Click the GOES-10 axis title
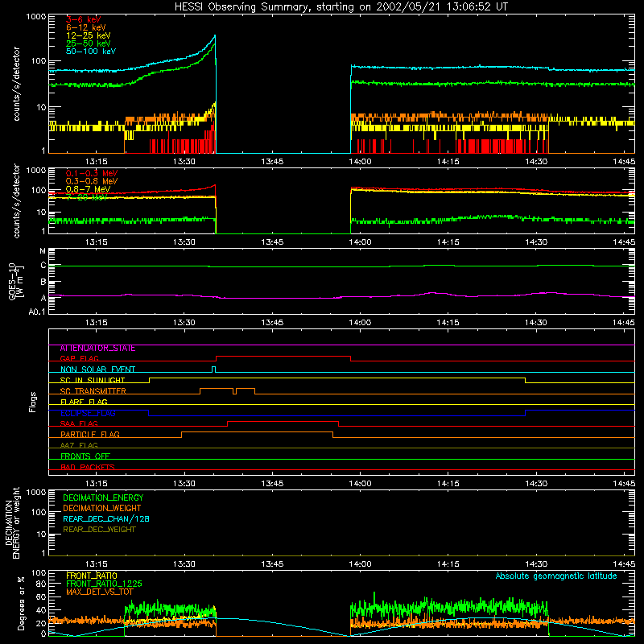The image size is (644, 644). pos(16,282)
